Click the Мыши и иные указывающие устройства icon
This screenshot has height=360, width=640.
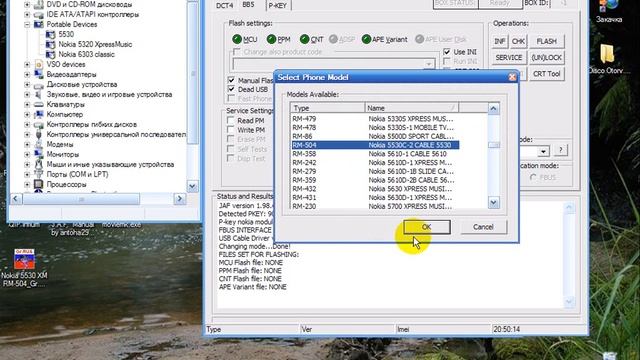39,164
